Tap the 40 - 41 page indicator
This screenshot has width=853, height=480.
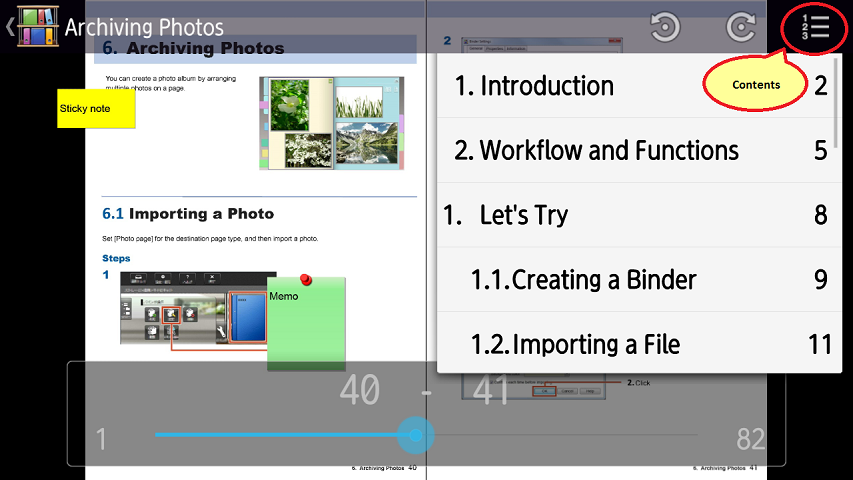click(424, 390)
